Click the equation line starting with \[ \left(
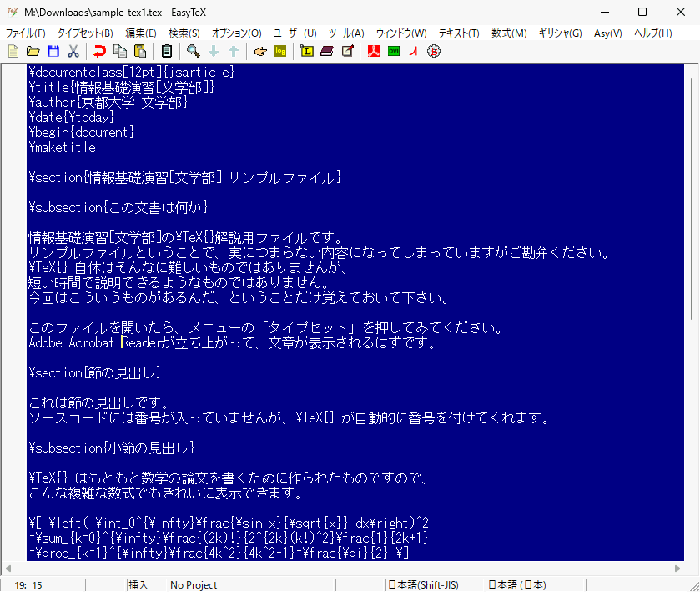The width and height of the screenshot is (700, 592). point(229,523)
